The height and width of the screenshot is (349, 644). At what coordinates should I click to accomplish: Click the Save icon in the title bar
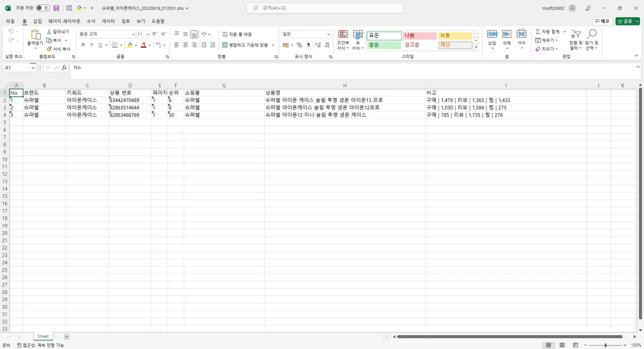click(56, 8)
